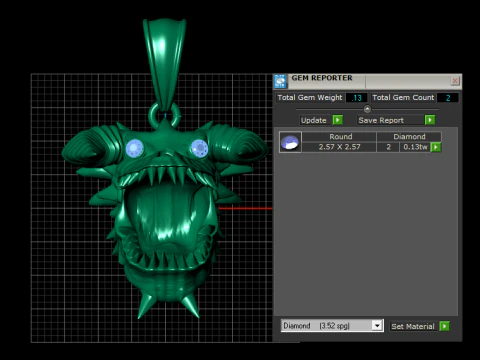Click the Gem Reporter panel icon
Screen dimensions: 480x360
tap(280, 81)
